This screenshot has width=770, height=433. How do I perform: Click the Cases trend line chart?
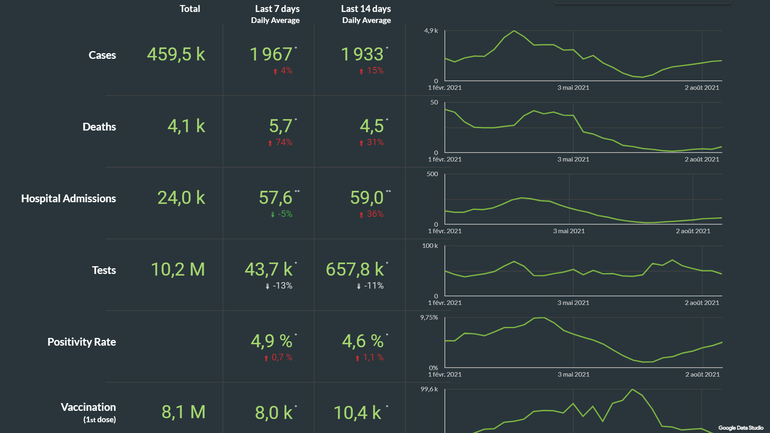click(581, 56)
